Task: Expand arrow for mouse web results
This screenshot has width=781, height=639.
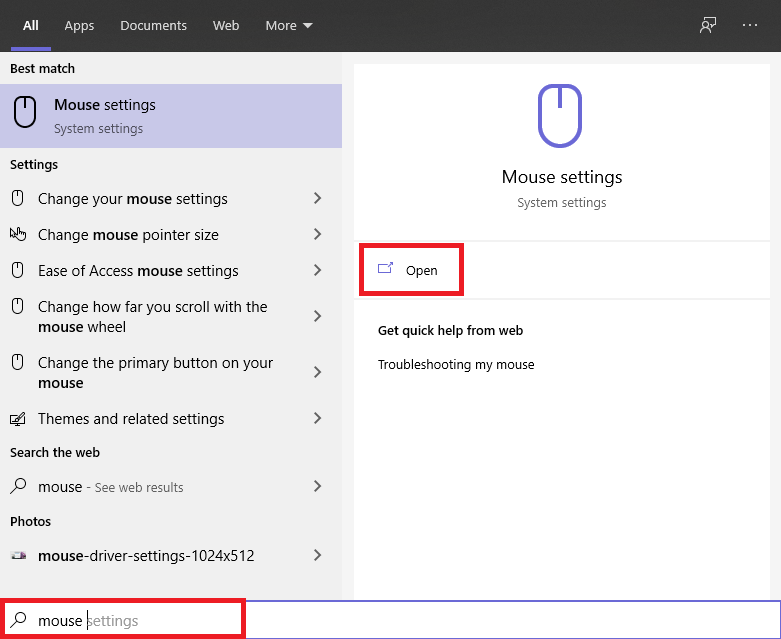Action: point(317,487)
